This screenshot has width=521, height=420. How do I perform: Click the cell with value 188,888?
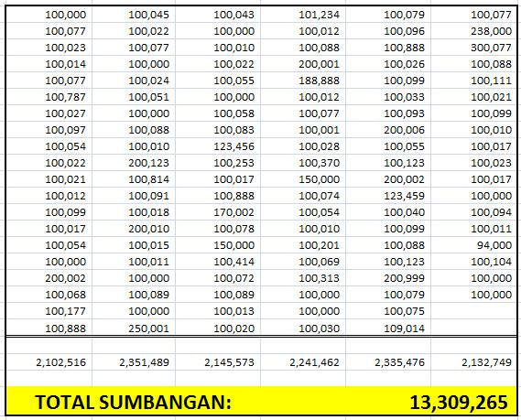(303, 81)
